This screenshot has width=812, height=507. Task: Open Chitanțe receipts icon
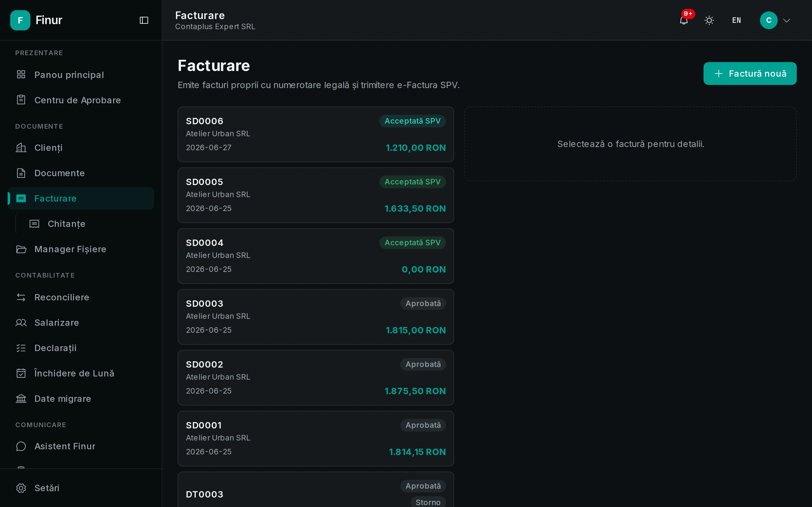(x=34, y=224)
